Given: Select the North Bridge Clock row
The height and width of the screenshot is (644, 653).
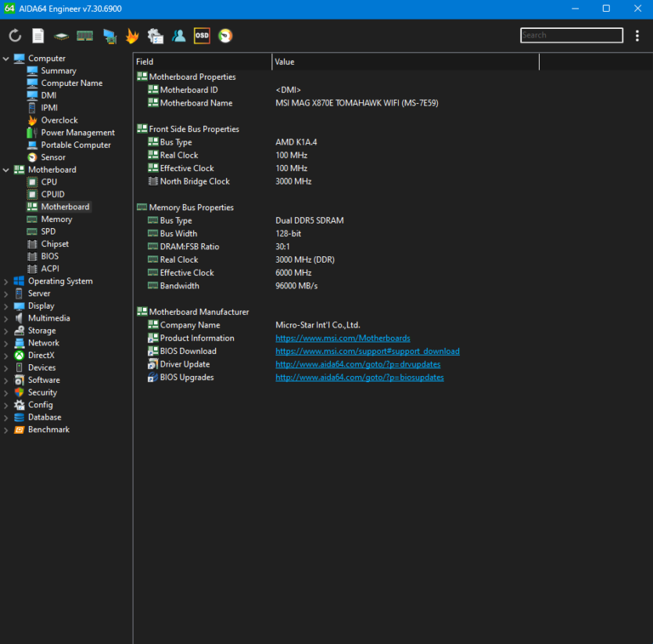Looking at the screenshot, I should click(x=336, y=181).
